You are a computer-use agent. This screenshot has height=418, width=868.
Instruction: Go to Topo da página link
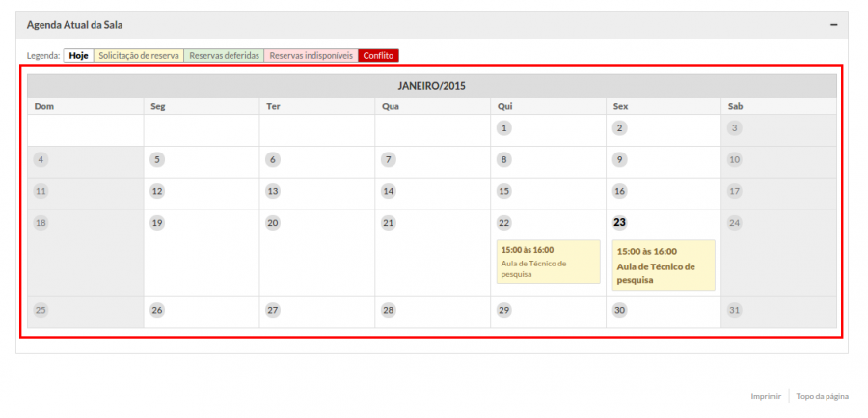[x=822, y=397]
